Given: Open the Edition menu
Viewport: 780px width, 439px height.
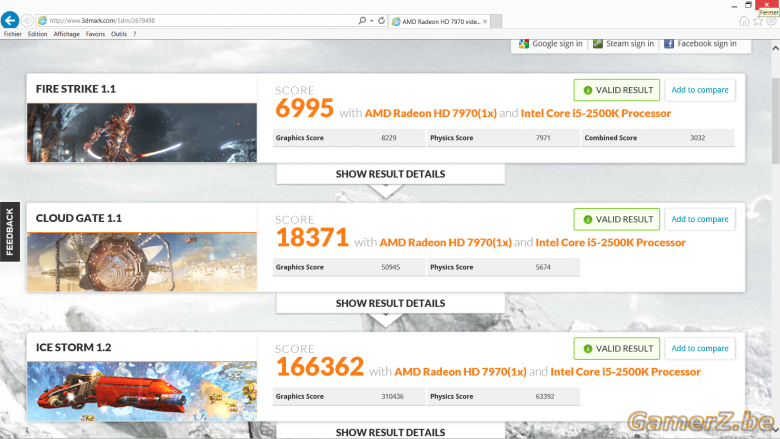Looking at the screenshot, I should 37,34.
